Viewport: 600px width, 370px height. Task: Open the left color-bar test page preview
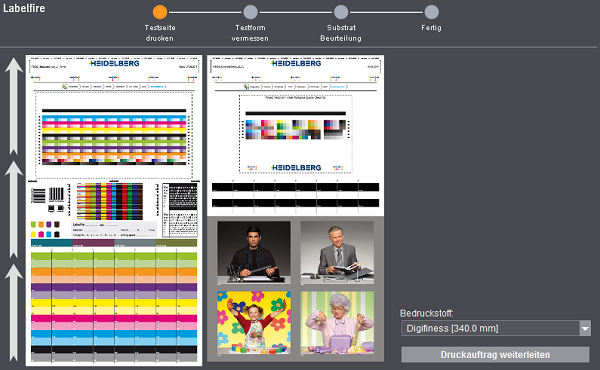(114, 210)
